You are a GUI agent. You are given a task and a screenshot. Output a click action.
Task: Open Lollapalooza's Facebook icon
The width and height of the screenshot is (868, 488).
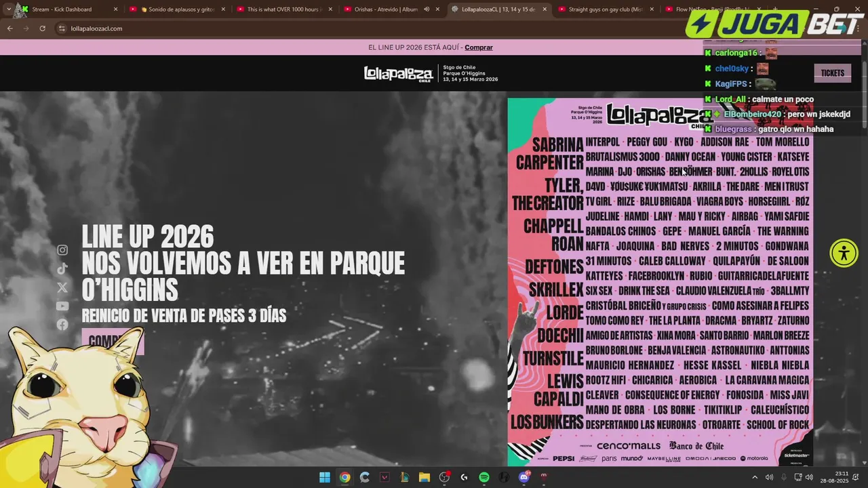tap(62, 325)
